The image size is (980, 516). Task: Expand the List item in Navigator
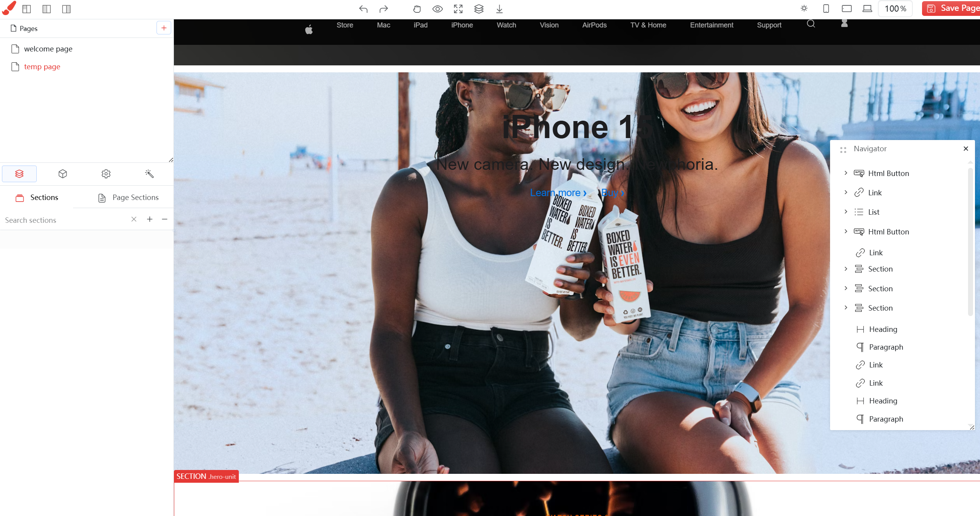tap(846, 212)
